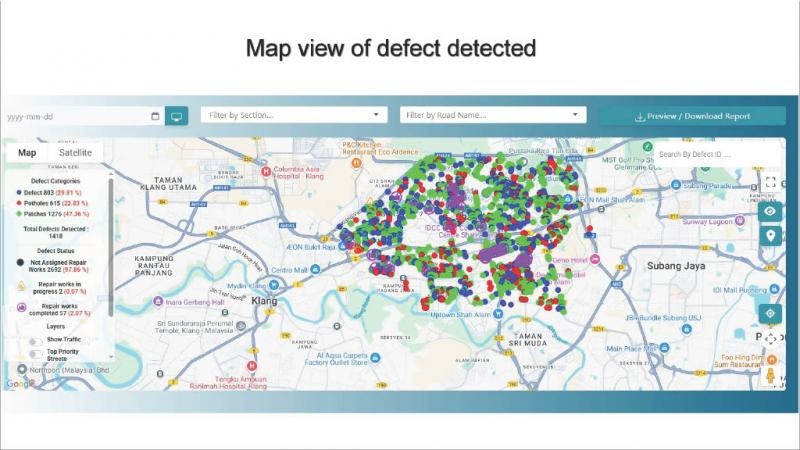Viewport: 800px width, 450px height.
Task: Toggle the Show Traffic switch
Action: pos(35,341)
